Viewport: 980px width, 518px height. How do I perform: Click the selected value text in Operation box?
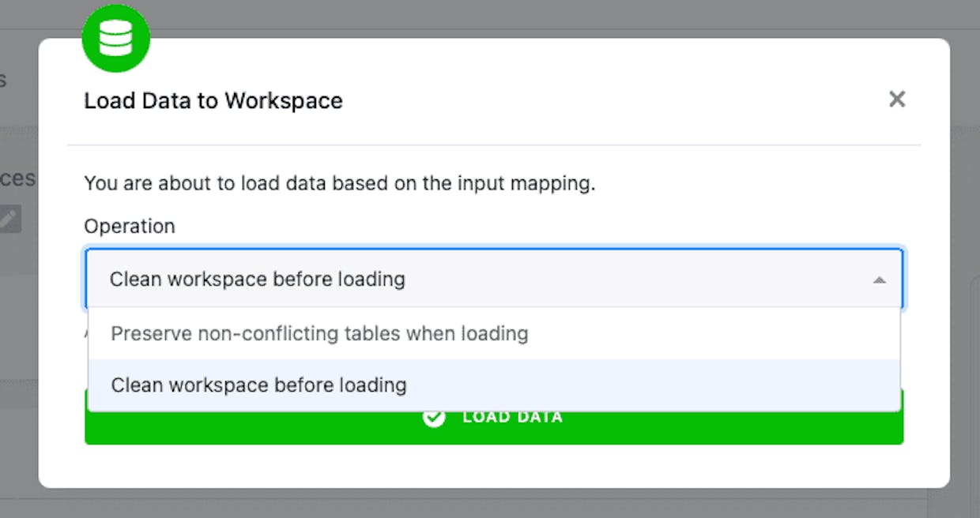(x=258, y=280)
